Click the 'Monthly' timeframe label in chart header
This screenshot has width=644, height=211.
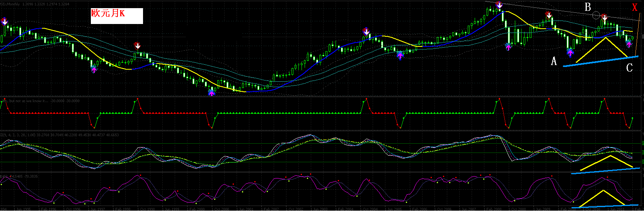coord(13,4)
